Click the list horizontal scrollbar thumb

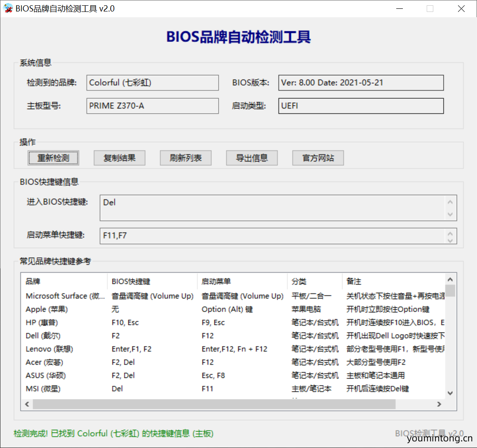tap(214, 404)
